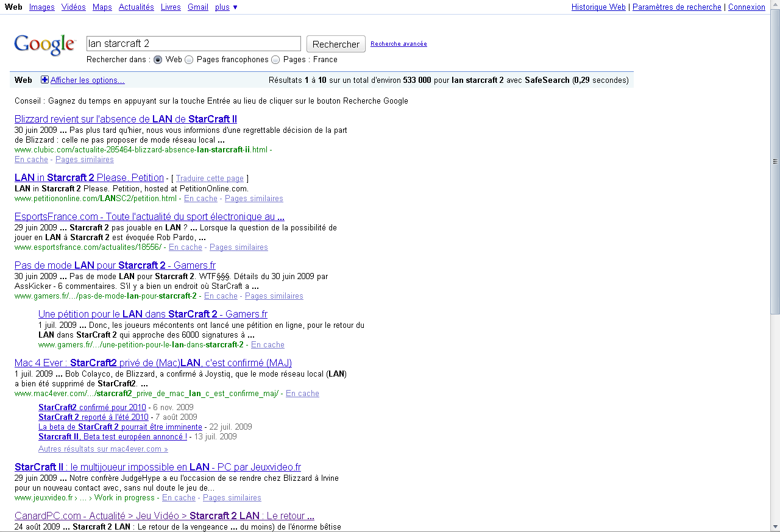The image size is (780, 532).
Task: Open StarCraft II, Beta test européen annoncé sublink
Action: tap(113, 437)
